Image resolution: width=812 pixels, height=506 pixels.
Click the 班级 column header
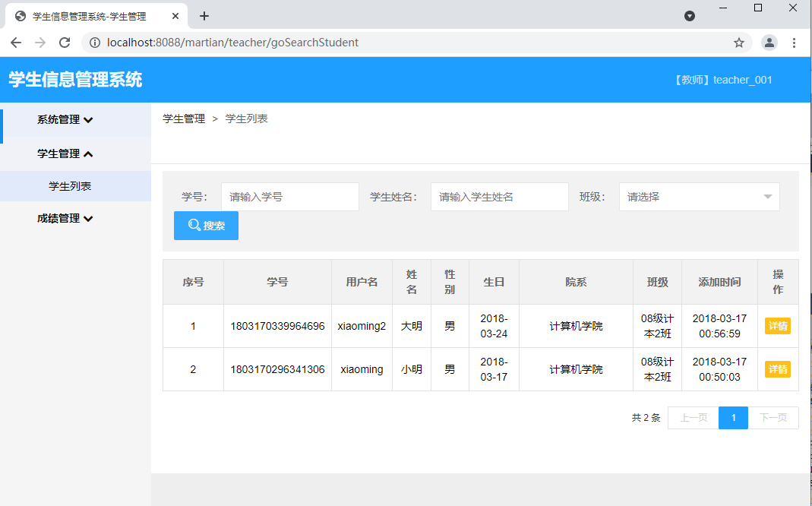657,283
